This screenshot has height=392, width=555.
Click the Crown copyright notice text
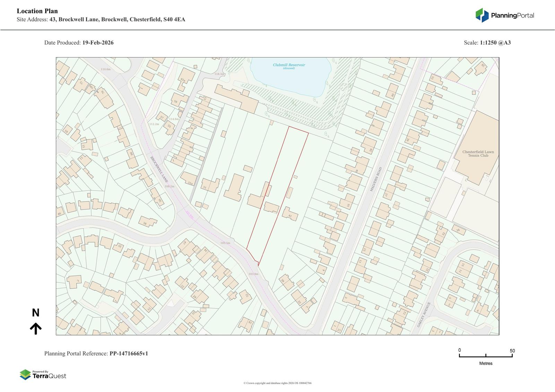(277, 383)
